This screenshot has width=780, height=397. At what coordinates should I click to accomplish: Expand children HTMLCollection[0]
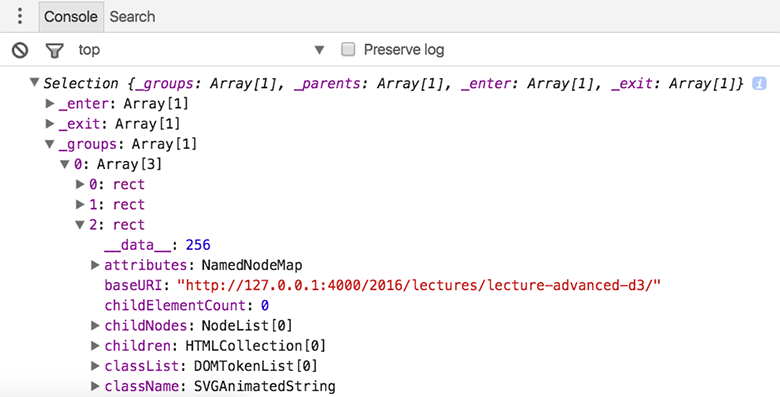pos(96,346)
